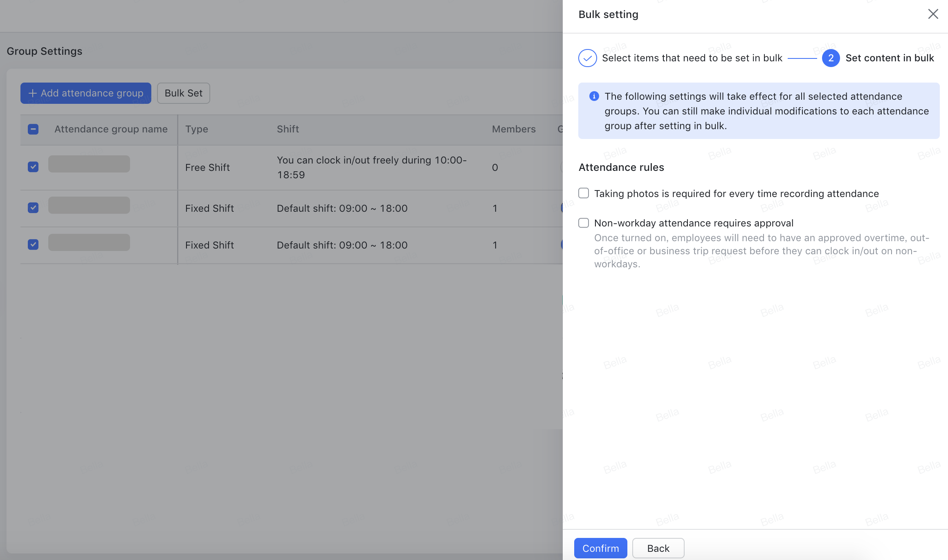
Task: Select the Attendance group name column header
Action: 111,129
